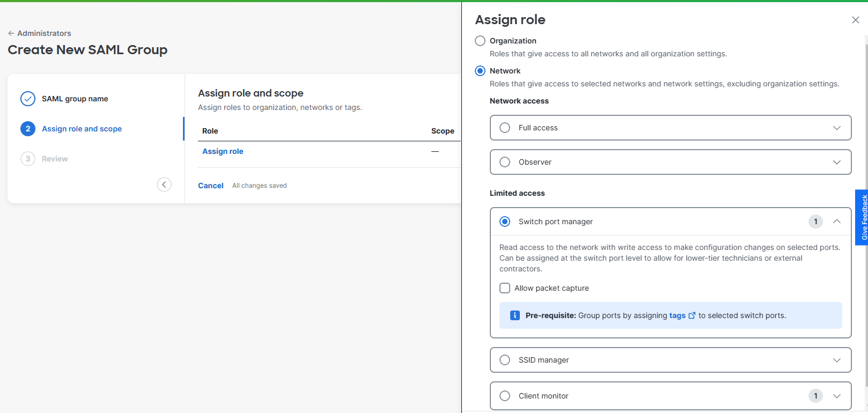Image resolution: width=868 pixels, height=413 pixels.
Task: Collapse the wizard steps sidebar
Action: coord(164,185)
